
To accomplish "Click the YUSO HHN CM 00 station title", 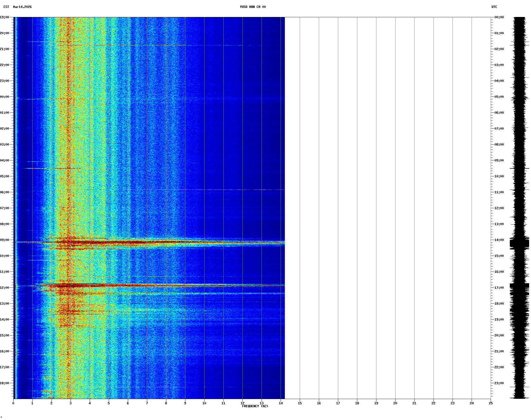I will (253, 7).
